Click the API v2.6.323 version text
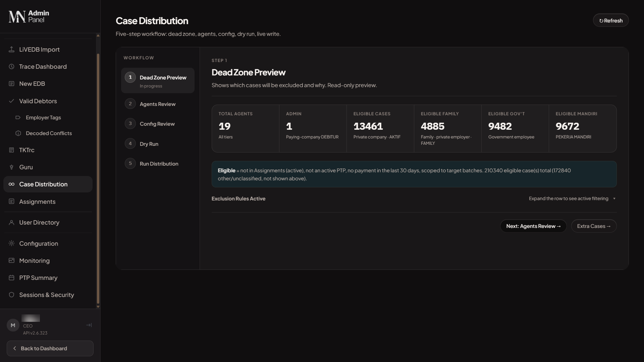644x362 pixels. 35,333
